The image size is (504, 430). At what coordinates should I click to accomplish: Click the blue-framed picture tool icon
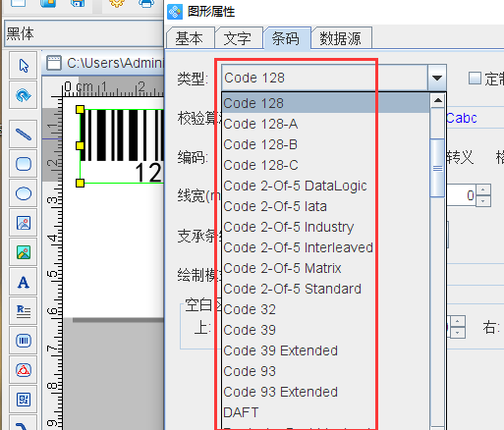pyautogui.click(x=24, y=223)
